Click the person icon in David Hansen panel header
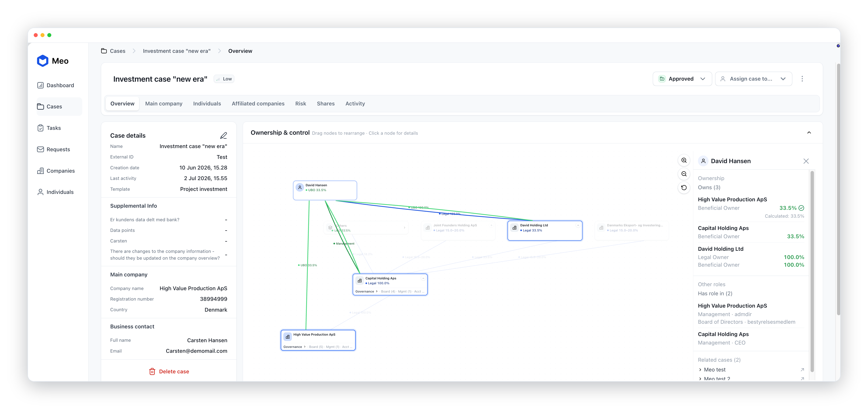 703,161
